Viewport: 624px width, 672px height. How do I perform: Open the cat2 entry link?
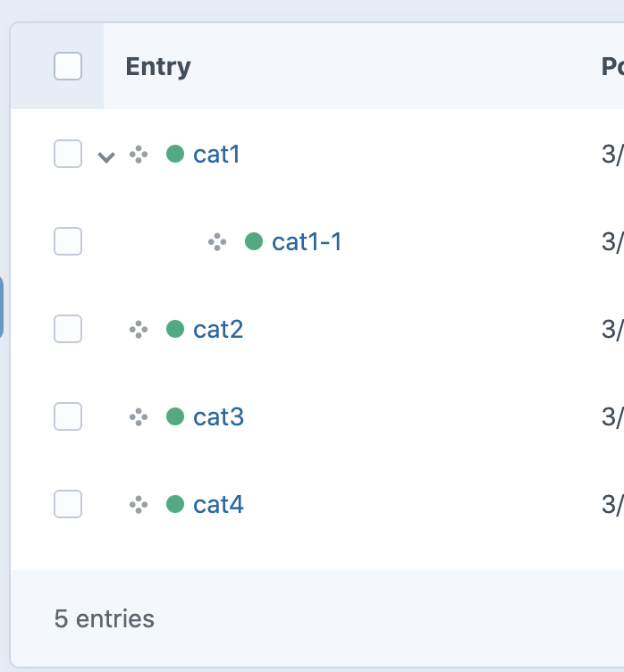218,330
